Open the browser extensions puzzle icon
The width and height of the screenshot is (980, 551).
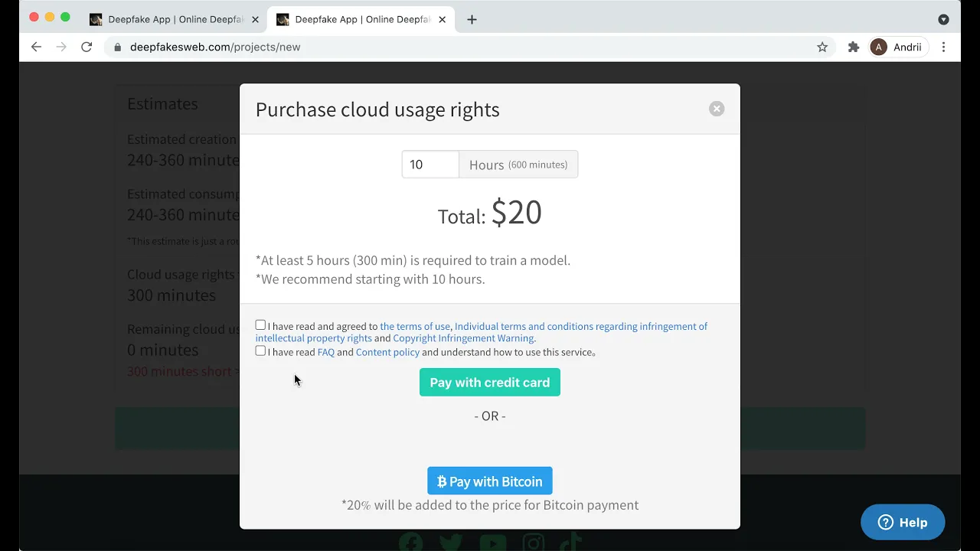854,47
